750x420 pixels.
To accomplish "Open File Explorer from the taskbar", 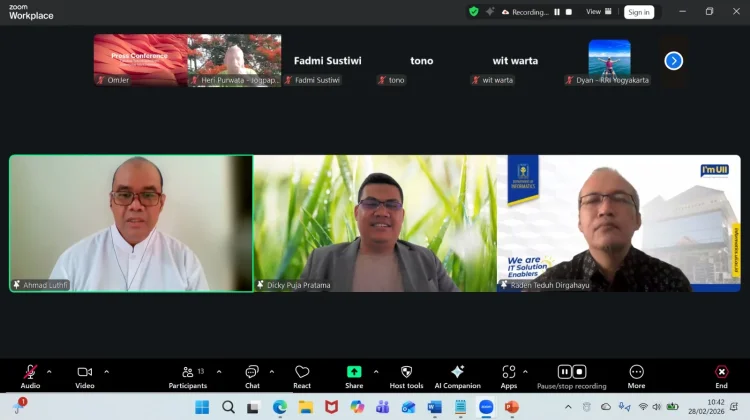I will 306,407.
